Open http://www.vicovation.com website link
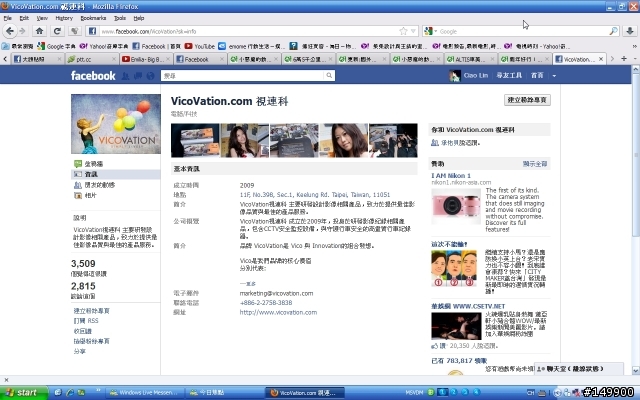This screenshot has width=640, height=400. coord(278,312)
